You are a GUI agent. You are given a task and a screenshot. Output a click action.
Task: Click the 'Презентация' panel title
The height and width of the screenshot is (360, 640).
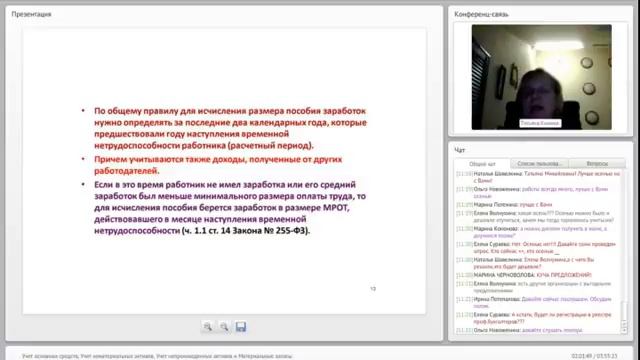click(x=31, y=14)
